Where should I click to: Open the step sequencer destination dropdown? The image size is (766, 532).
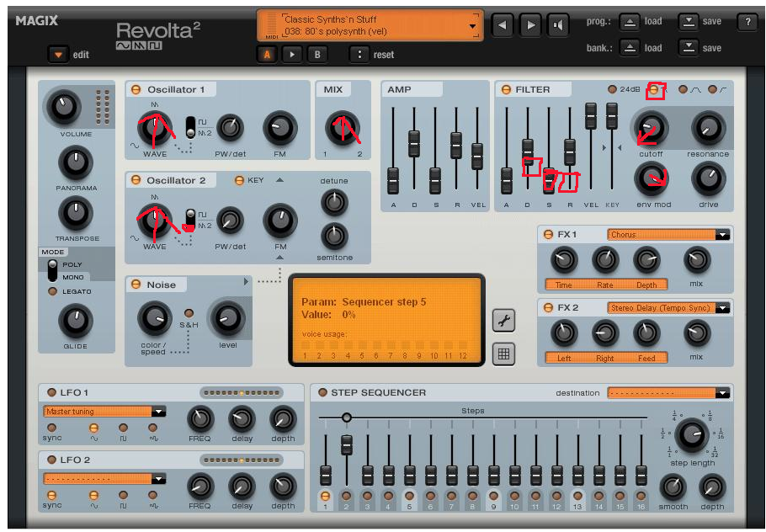click(x=722, y=393)
